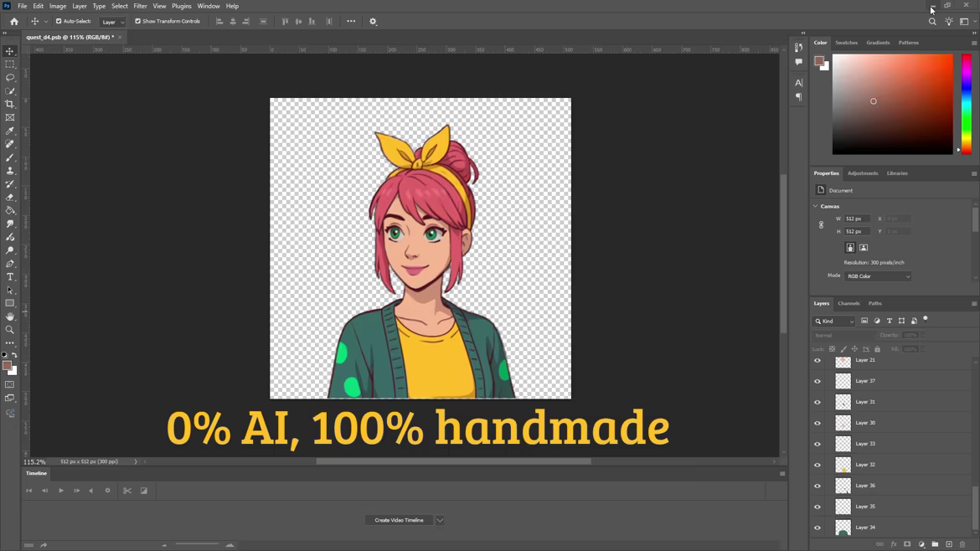
Task: Select the Rectangular Marquee tool
Action: tap(10, 64)
